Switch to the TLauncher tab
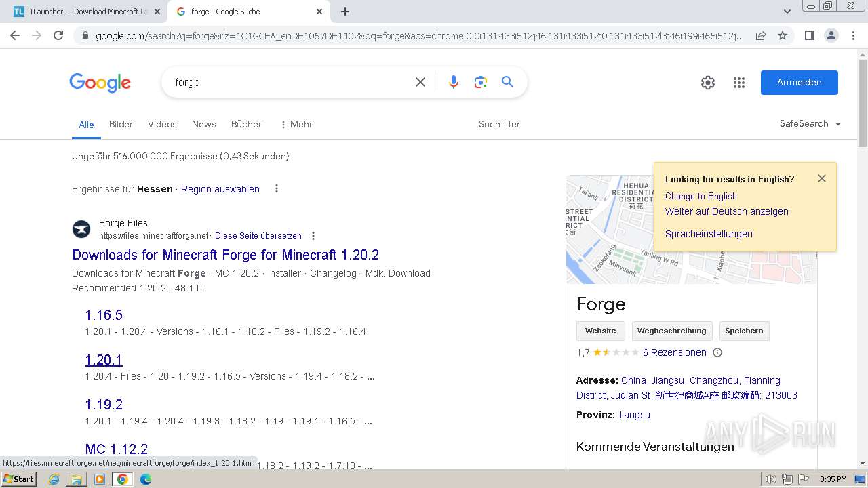Image resolution: width=868 pixels, height=488 pixels. [x=86, y=12]
